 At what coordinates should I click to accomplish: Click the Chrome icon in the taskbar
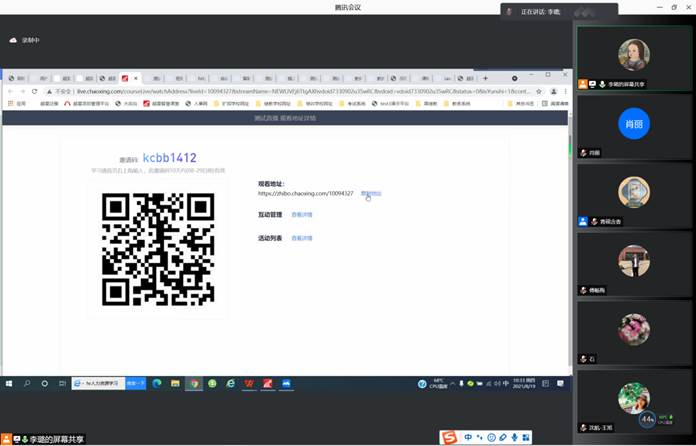click(194, 383)
